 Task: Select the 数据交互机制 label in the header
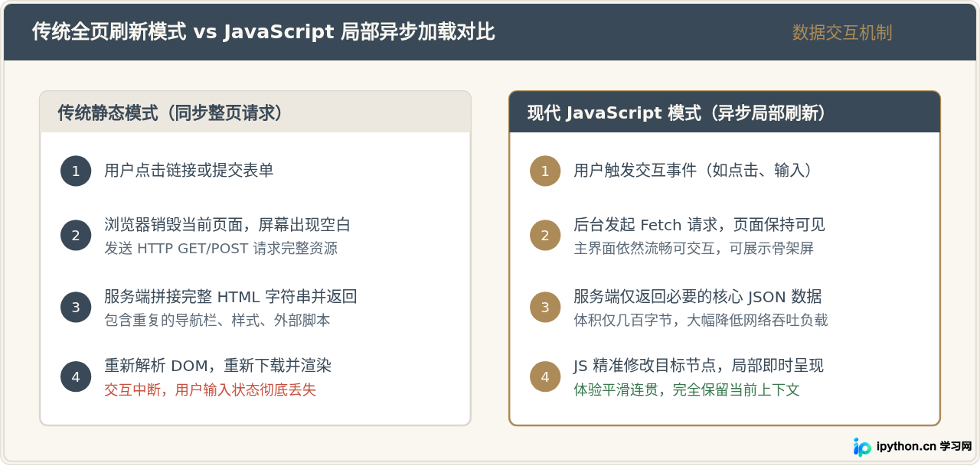(x=842, y=33)
